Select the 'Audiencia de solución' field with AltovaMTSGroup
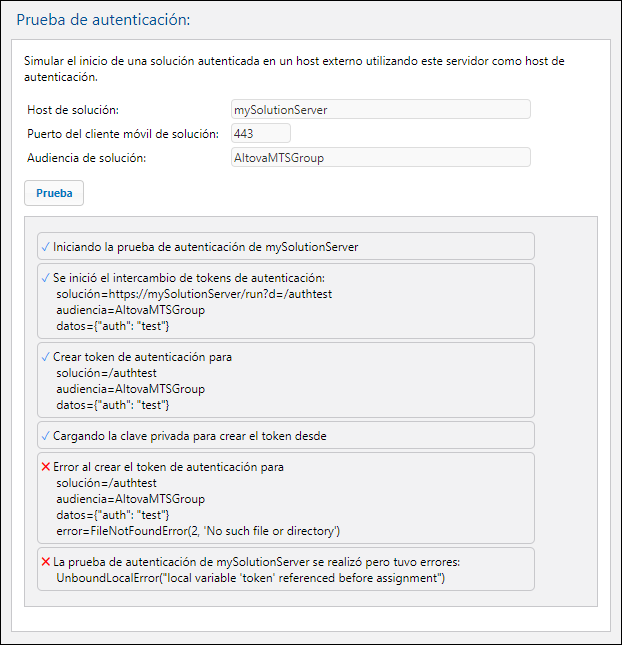Image resolution: width=622 pixels, height=645 pixels. (x=380, y=157)
